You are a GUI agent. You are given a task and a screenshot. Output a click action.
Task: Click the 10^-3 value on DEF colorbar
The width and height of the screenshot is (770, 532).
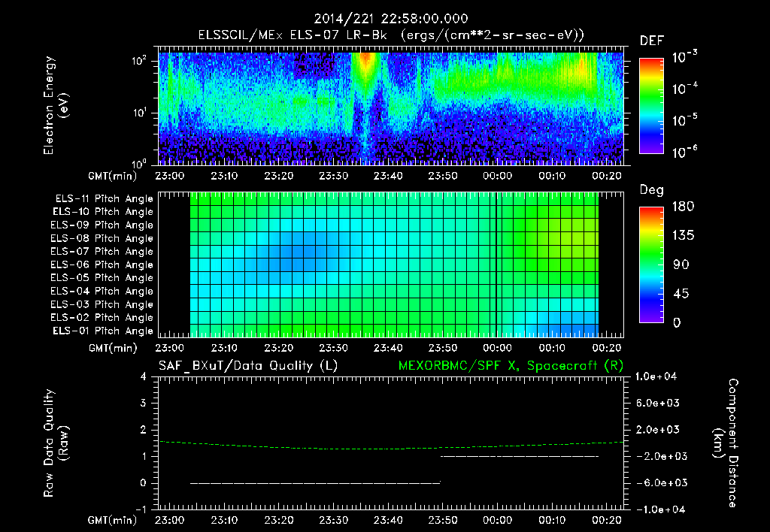tap(684, 56)
